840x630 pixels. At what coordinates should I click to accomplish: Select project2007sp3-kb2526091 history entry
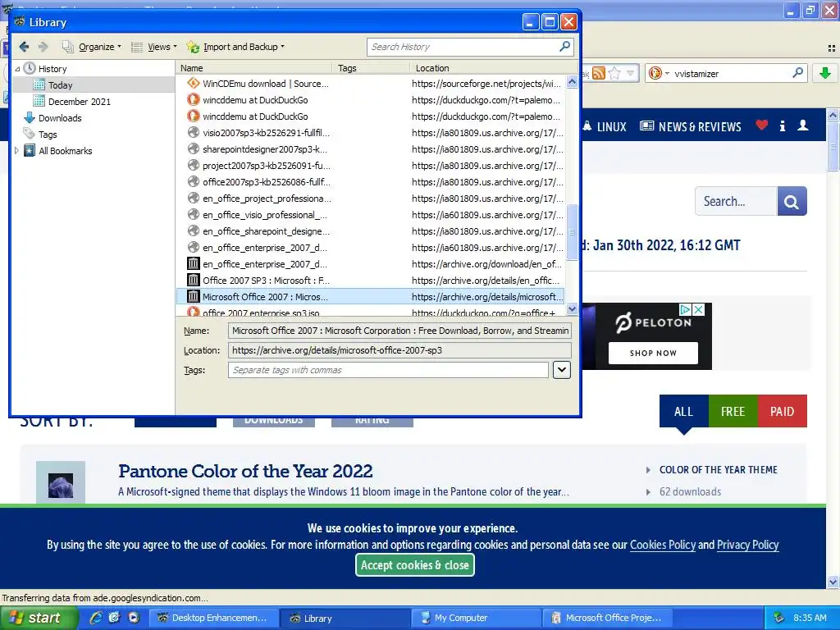pyautogui.click(x=371, y=166)
